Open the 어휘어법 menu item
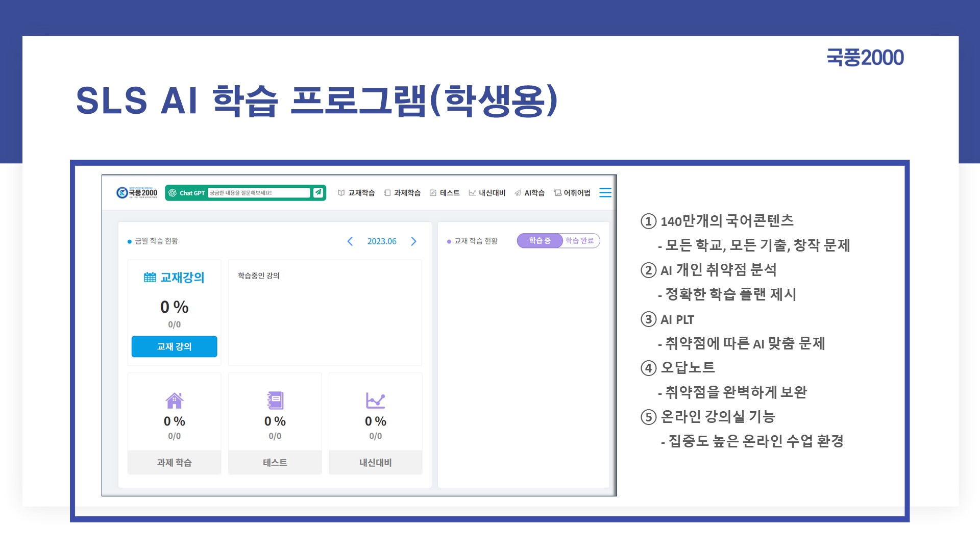This screenshot has width=980, height=551. point(572,193)
